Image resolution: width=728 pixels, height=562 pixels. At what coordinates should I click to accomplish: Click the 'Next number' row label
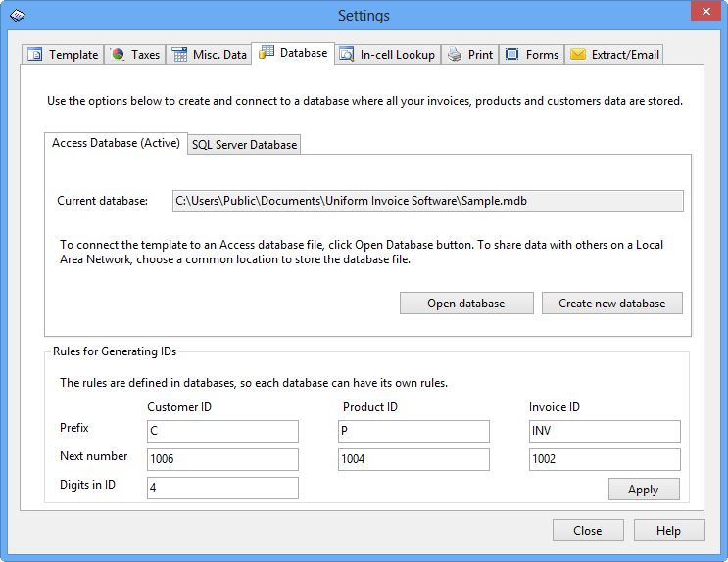pos(93,455)
